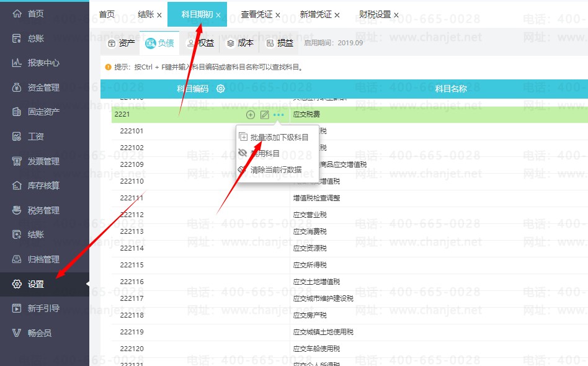Click account code 222110
The image size is (588, 366).
pos(131,181)
